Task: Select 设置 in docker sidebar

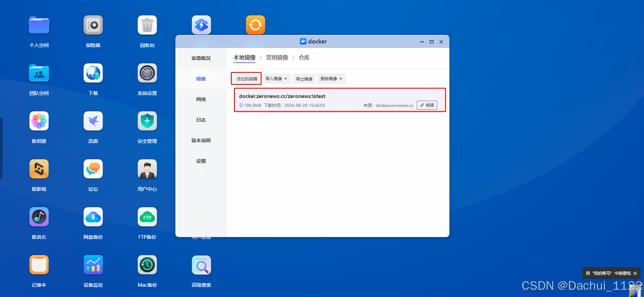Action: click(x=201, y=161)
